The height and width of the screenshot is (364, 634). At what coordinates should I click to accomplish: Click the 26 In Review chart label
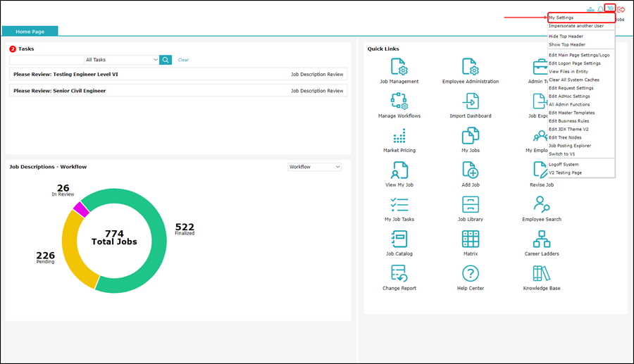click(63, 190)
